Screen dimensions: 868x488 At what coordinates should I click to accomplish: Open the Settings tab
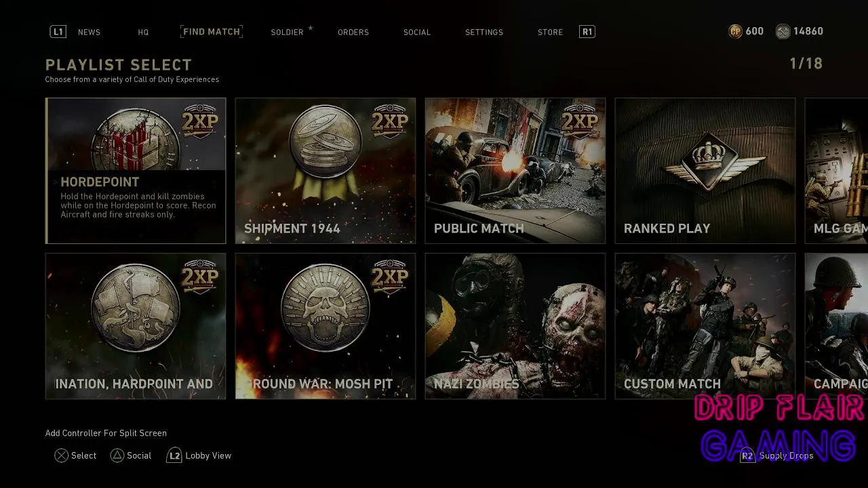[484, 32]
